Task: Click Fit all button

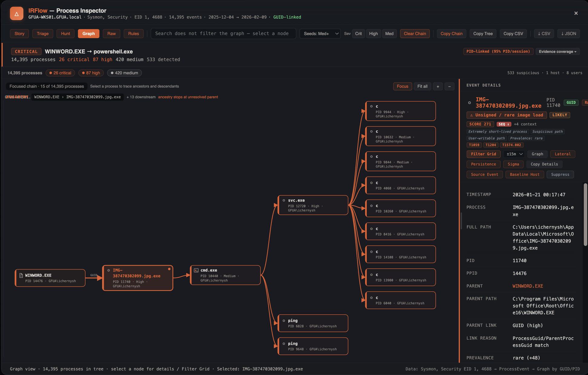Action: [422, 86]
